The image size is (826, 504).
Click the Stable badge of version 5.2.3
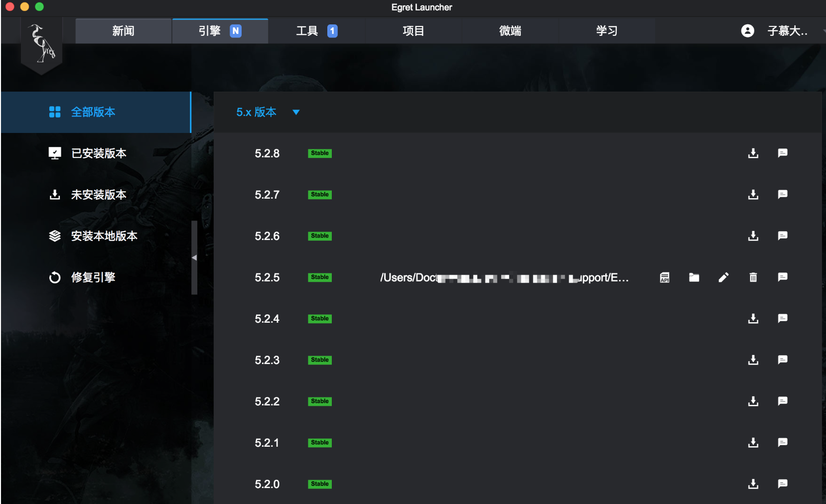coord(320,360)
